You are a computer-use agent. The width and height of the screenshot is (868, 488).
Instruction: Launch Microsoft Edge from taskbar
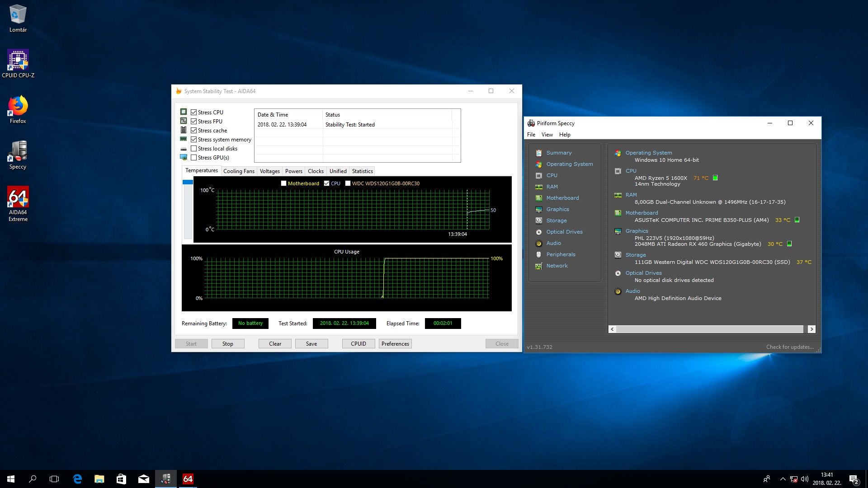[x=77, y=479]
